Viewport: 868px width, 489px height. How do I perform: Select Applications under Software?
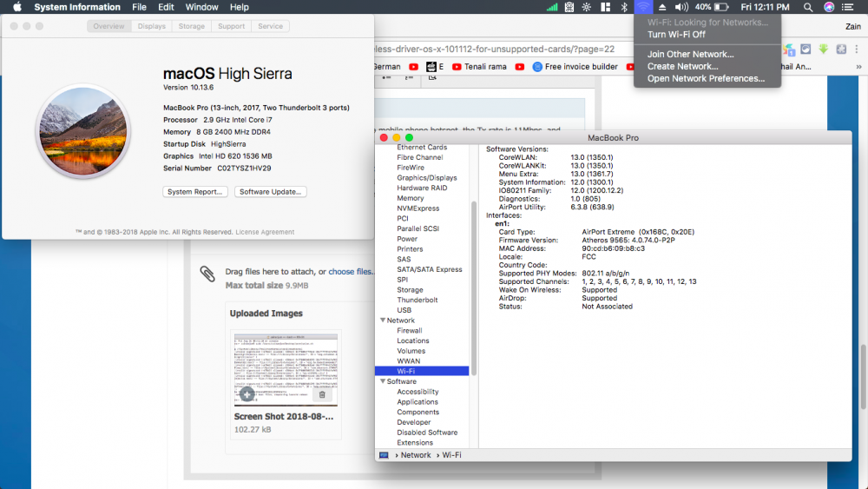pos(418,401)
